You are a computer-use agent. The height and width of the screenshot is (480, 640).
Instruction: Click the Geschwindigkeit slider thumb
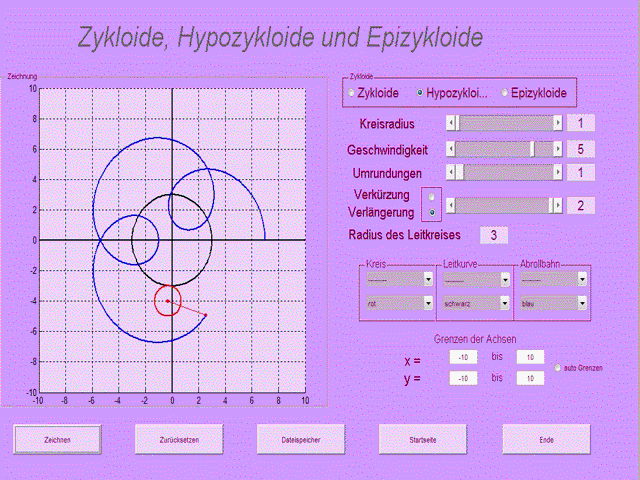[x=532, y=149]
